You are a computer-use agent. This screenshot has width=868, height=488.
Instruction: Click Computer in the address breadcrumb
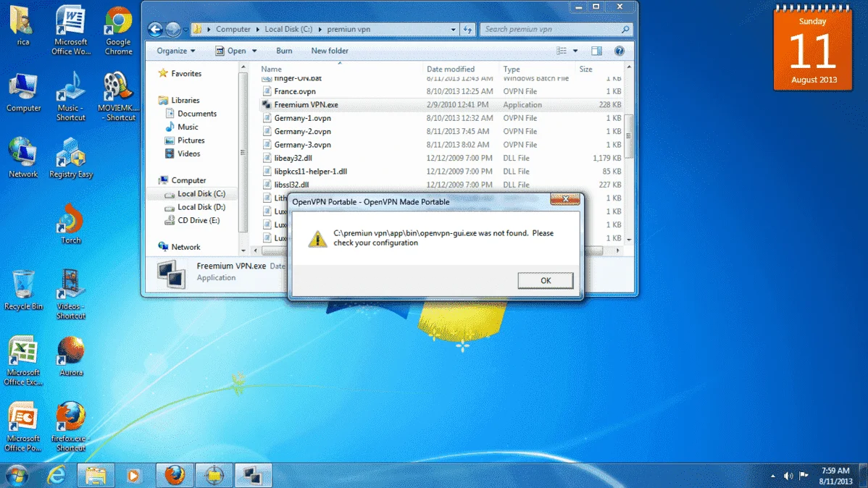pos(233,30)
